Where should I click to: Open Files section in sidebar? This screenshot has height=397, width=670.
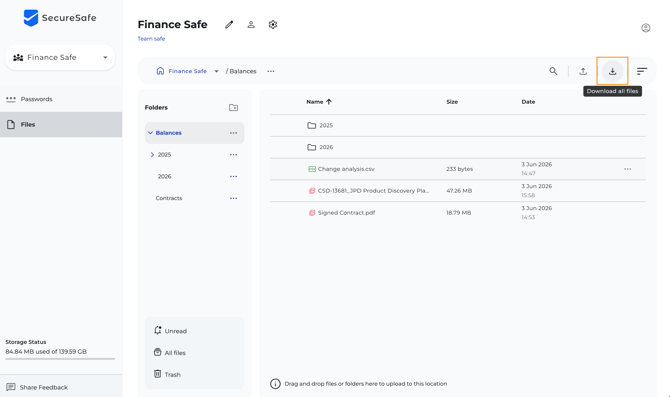point(61,124)
